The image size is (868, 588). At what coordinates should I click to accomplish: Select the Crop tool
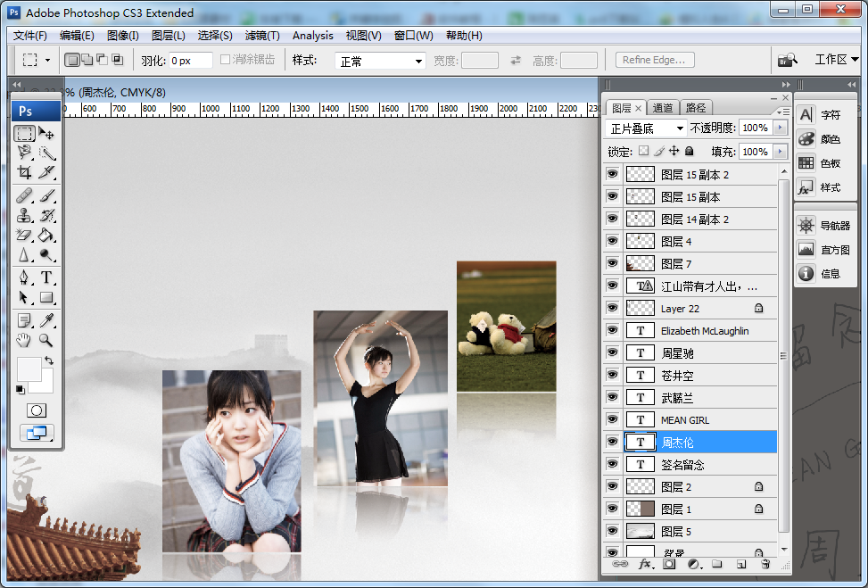pos(25,172)
